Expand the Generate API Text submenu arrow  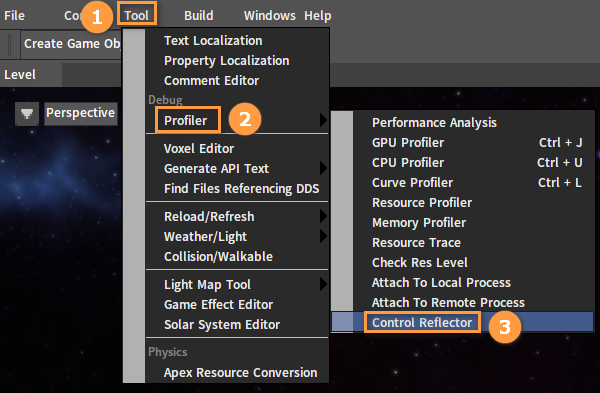point(324,168)
